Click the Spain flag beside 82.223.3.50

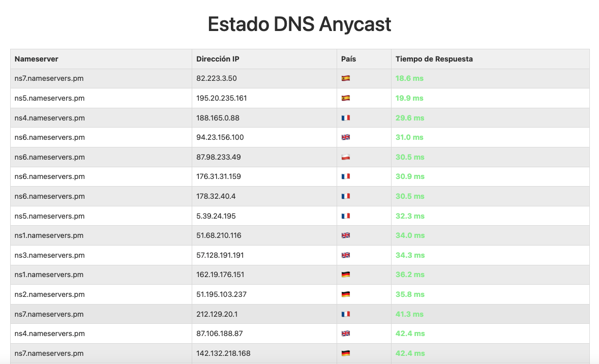[x=346, y=78]
